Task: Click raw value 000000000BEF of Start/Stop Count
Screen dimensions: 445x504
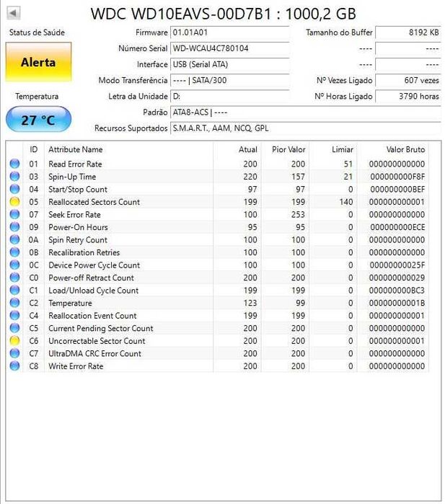Action: (397, 190)
